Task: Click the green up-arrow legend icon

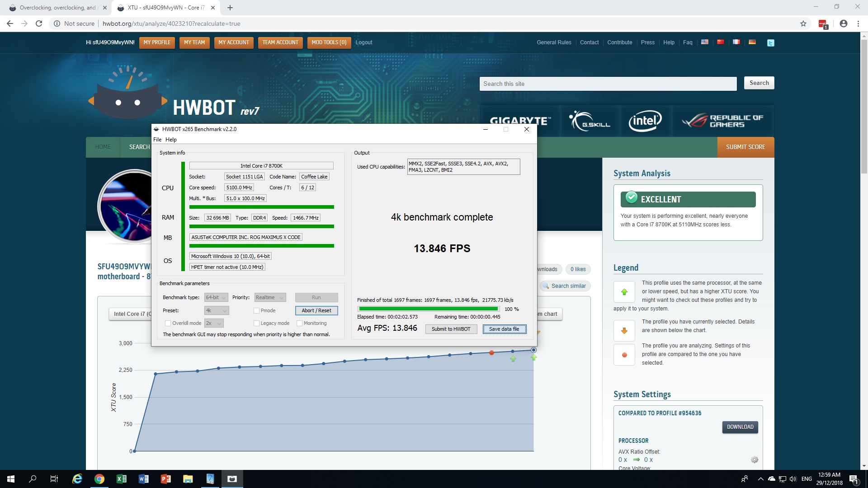Action: click(624, 292)
